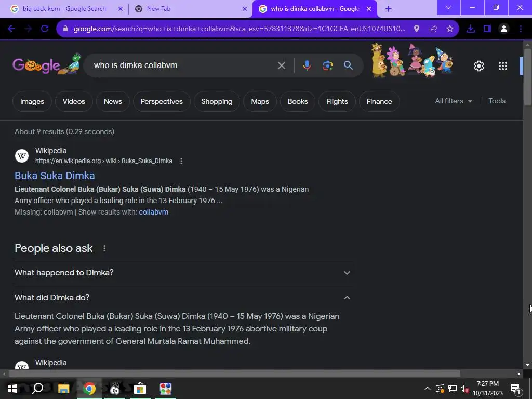Search by image with Google Lens
This screenshot has height=399, width=532.
coord(328,65)
